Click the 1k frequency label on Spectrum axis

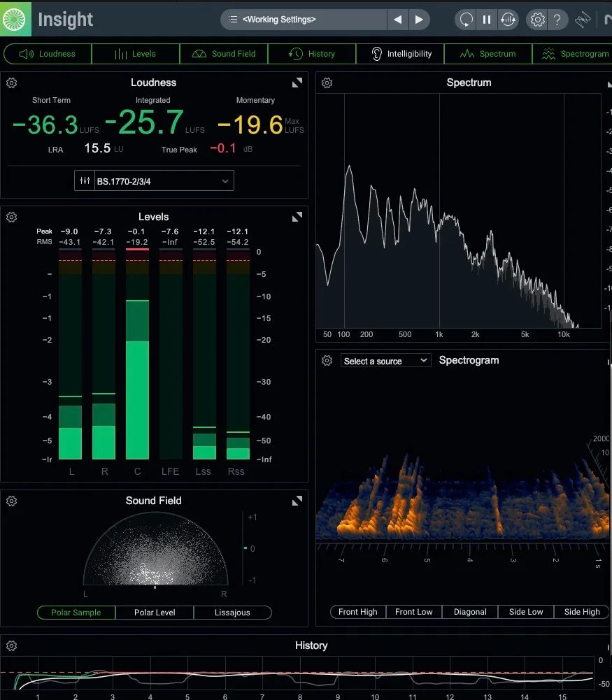(x=439, y=334)
